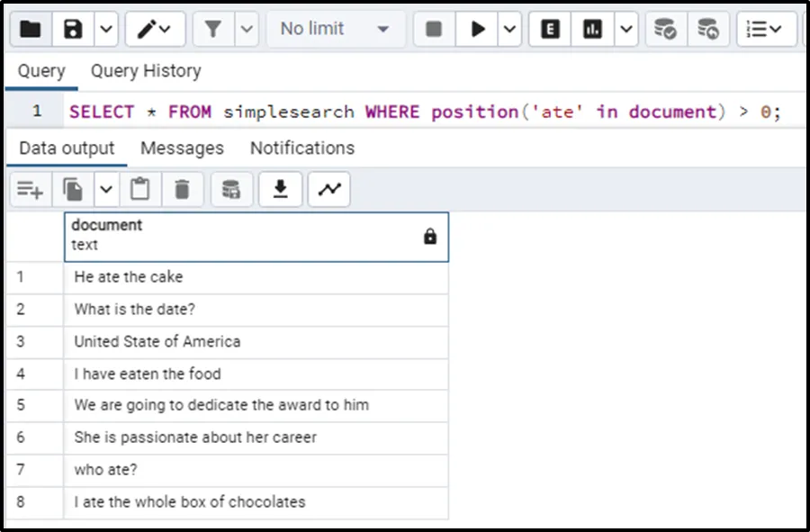
Task: Switch to the Query History tab
Action: (146, 71)
